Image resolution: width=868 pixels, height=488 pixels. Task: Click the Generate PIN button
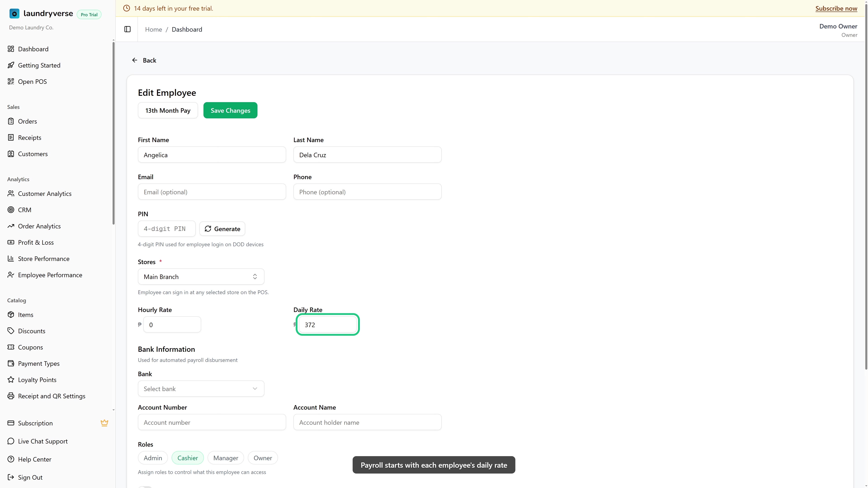click(x=222, y=229)
